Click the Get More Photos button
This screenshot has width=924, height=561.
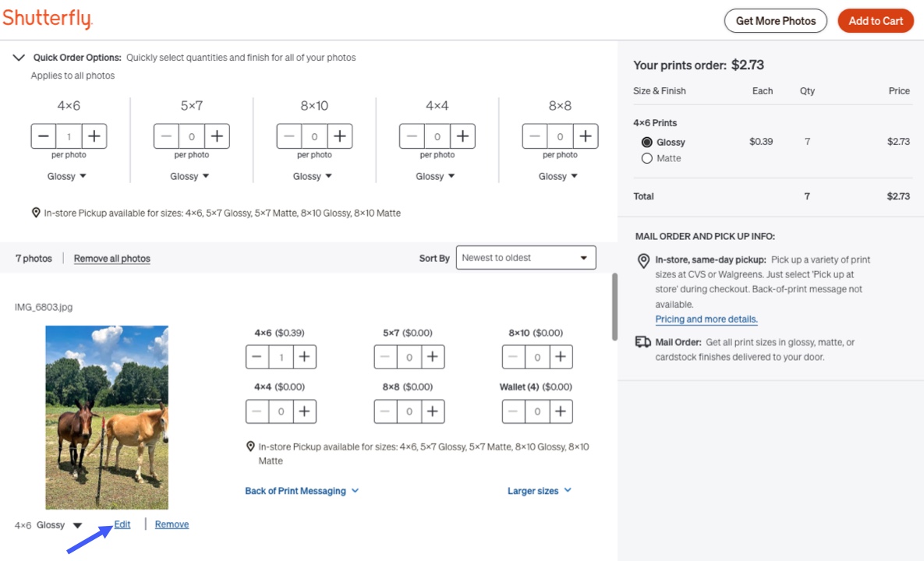pos(776,20)
